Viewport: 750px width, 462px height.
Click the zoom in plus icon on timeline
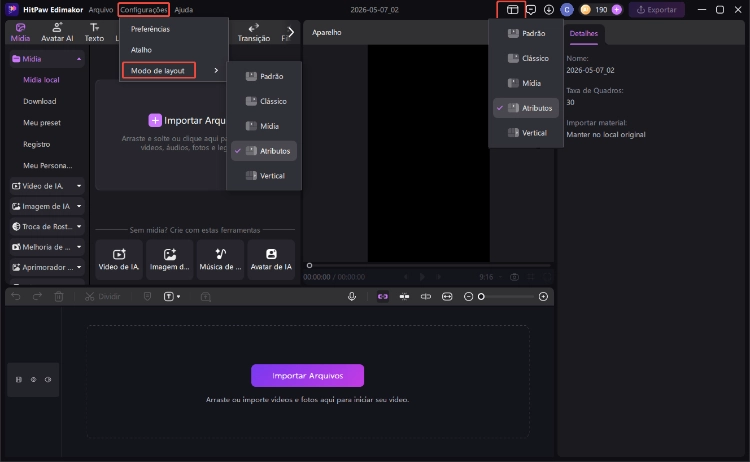tap(543, 297)
